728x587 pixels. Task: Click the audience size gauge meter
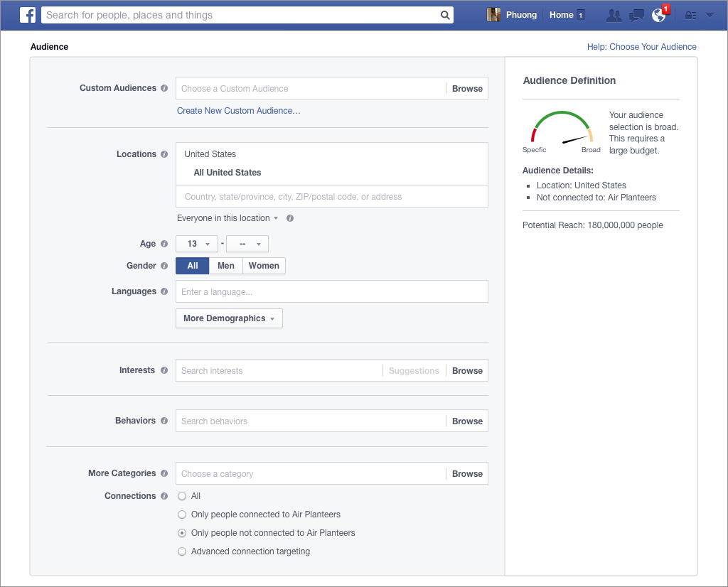click(x=562, y=128)
